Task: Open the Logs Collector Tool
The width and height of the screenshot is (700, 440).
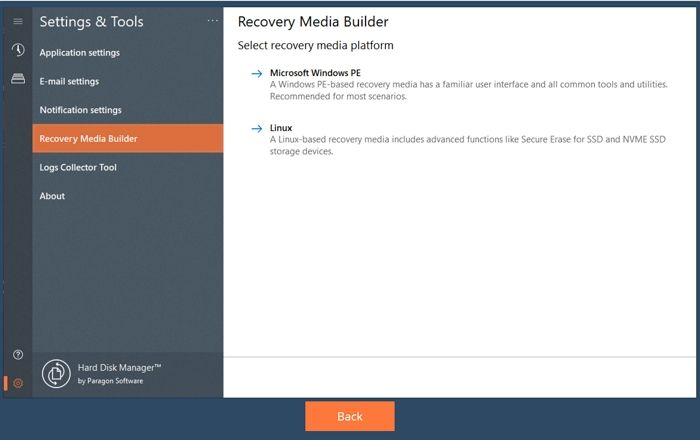Action: point(78,167)
